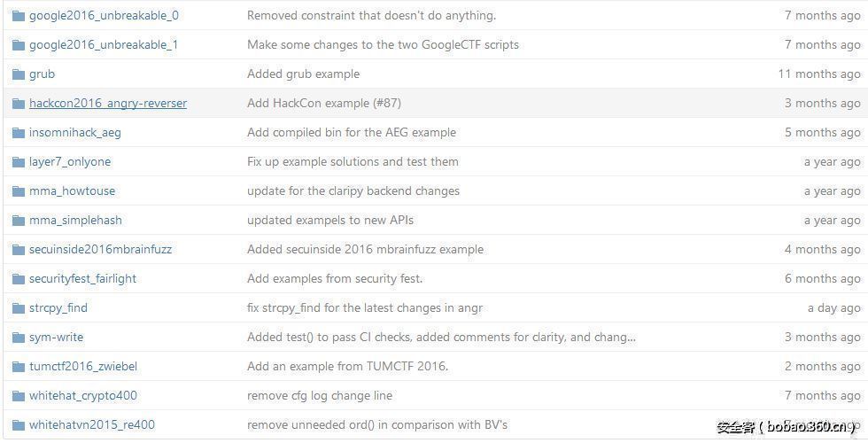View commit "Add an example from TUMCTF 2016."

[x=347, y=367]
